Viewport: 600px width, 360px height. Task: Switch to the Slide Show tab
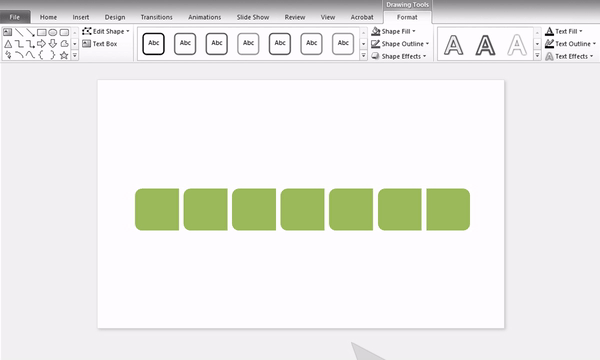253,17
